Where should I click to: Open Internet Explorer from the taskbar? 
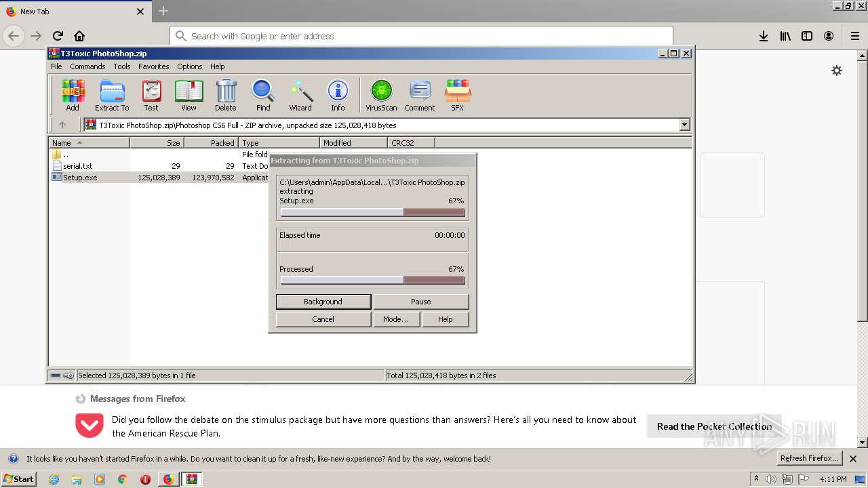pyautogui.click(x=54, y=479)
